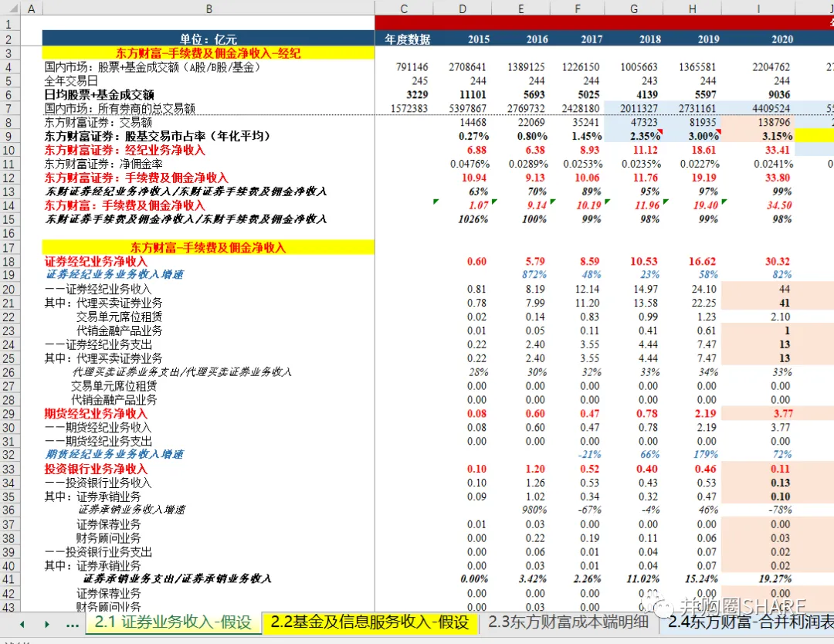Select red value 1.20 in row 33
This screenshot has height=644, width=834.
click(x=535, y=469)
